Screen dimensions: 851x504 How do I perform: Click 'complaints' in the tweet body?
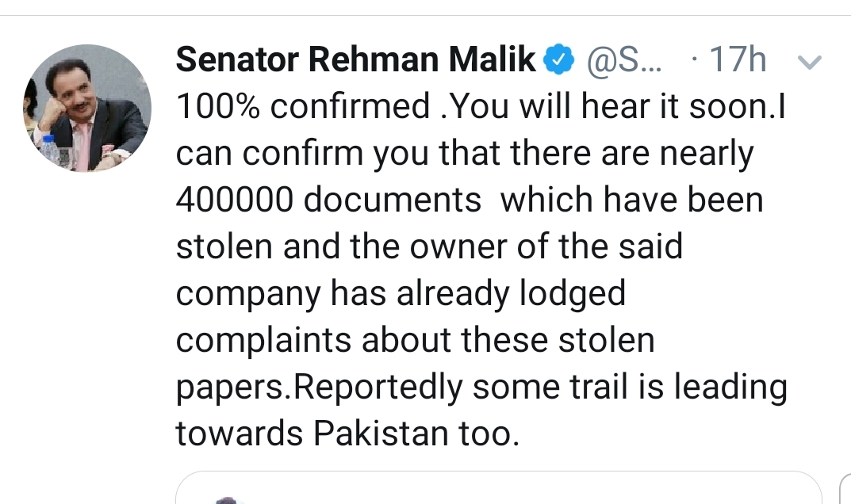coord(264,342)
